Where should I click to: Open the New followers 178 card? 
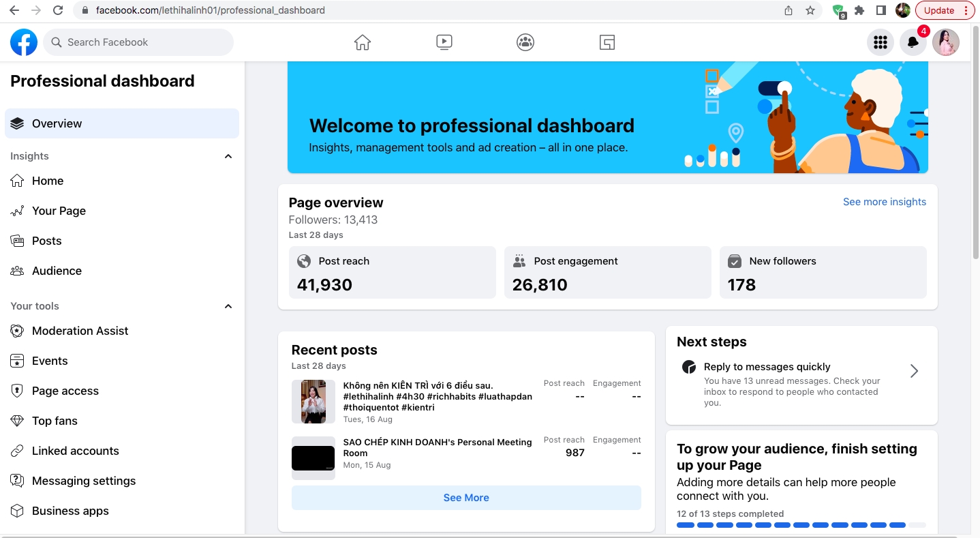[x=823, y=272]
